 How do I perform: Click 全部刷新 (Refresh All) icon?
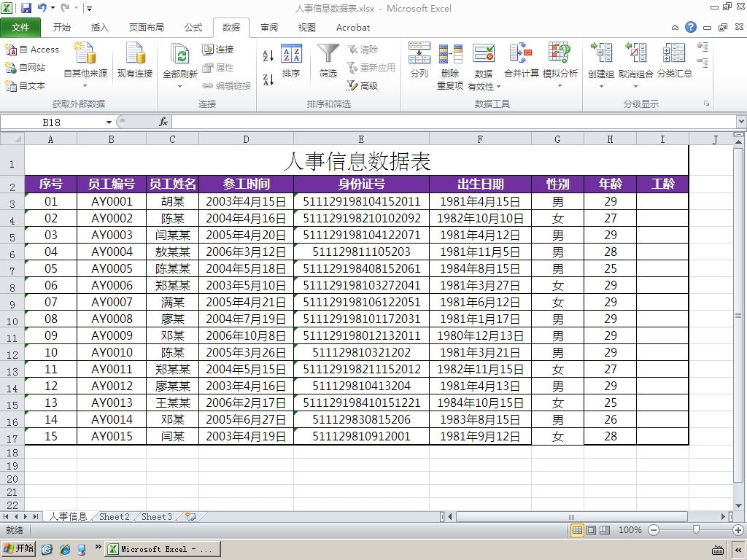pos(180,55)
